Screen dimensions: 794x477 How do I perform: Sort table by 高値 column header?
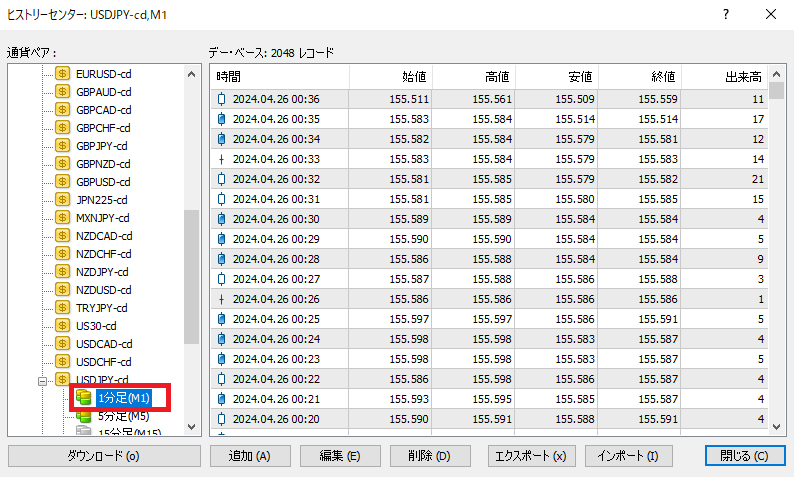tap(473, 76)
